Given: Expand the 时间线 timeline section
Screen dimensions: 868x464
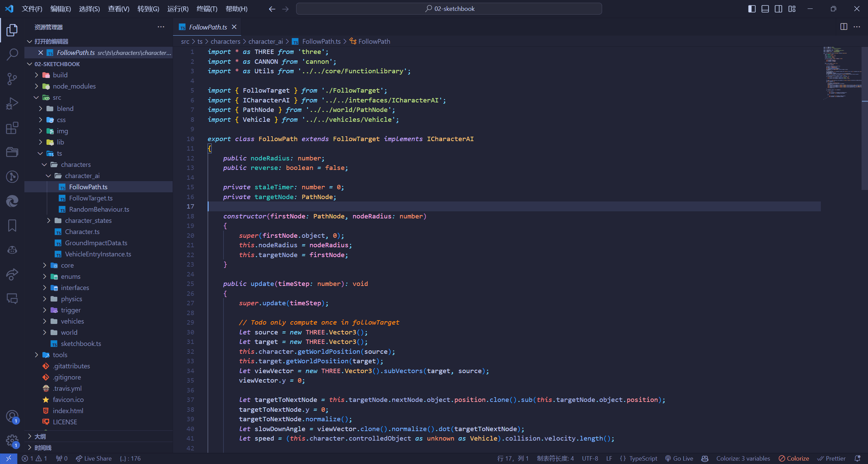Looking at the screenshot, I should (30, 447).
